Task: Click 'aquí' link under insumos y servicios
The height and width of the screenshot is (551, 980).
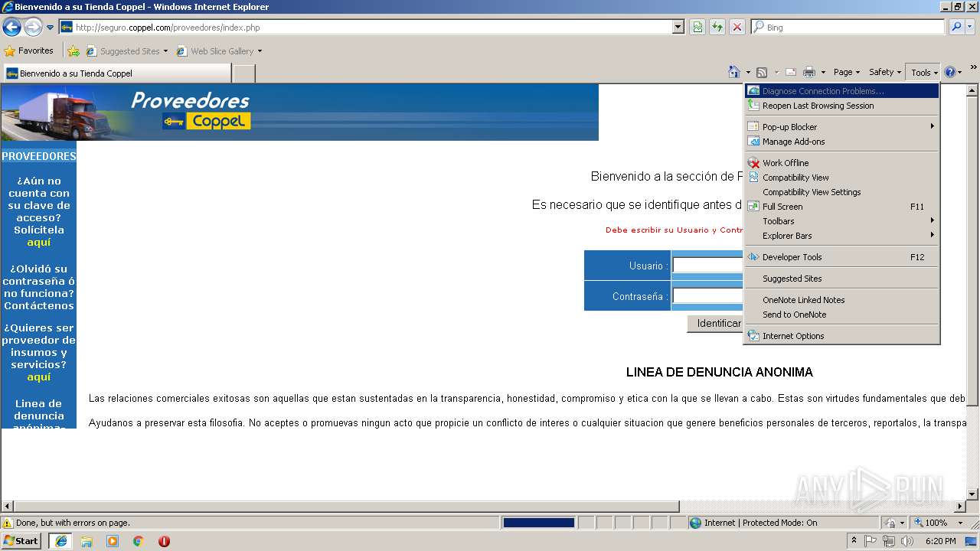Action: click(38, 377)
